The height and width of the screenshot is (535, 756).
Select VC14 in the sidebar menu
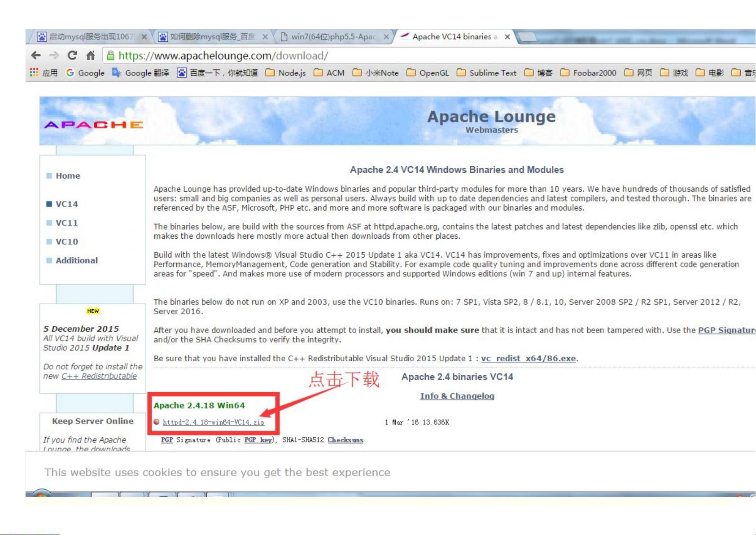(66, 204)
